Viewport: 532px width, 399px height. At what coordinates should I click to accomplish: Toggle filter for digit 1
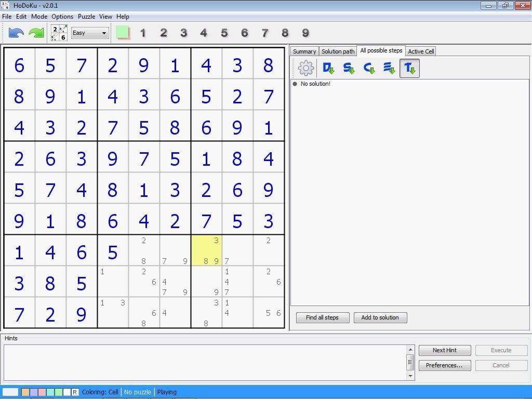point(143,33)
